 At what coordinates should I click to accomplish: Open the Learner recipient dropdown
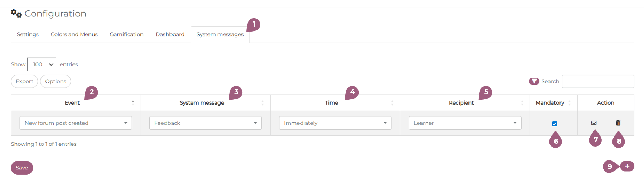tap(465, 123)
